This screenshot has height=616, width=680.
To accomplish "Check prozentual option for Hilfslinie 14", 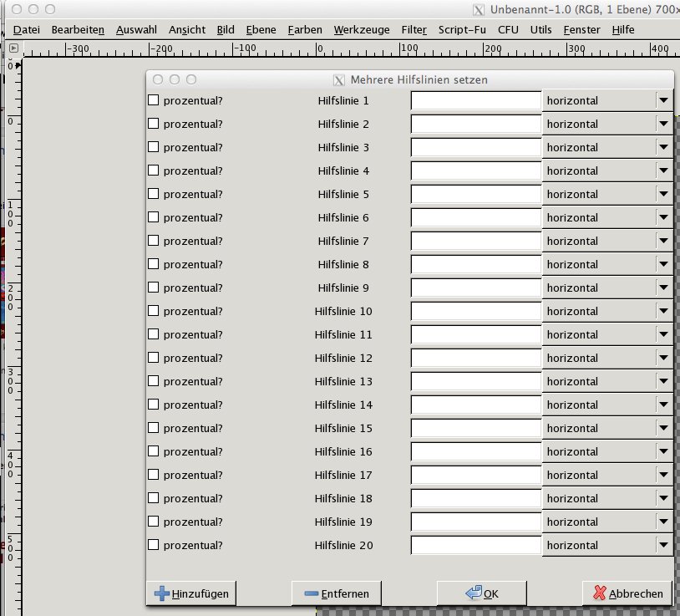I will tap(154, 405).
